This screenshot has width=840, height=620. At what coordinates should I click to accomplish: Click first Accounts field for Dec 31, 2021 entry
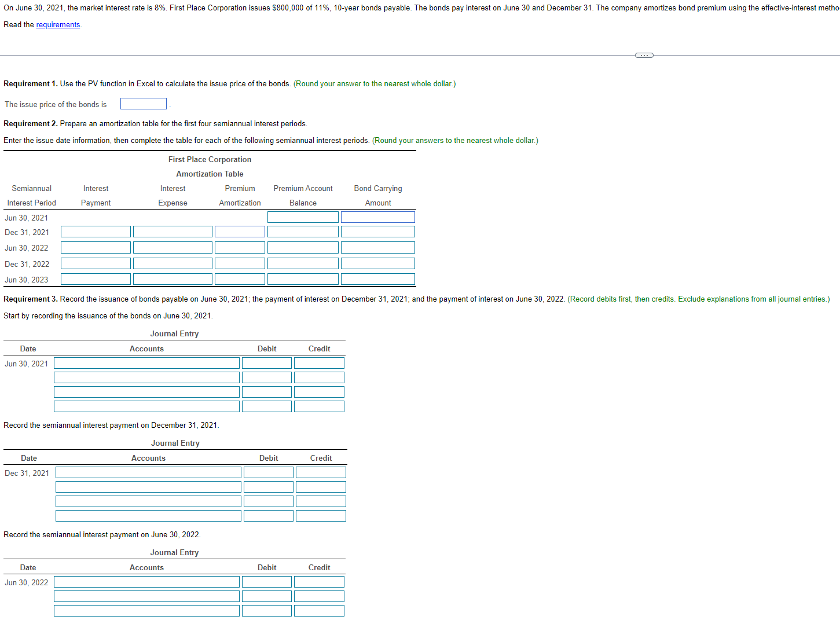(148, 472)
